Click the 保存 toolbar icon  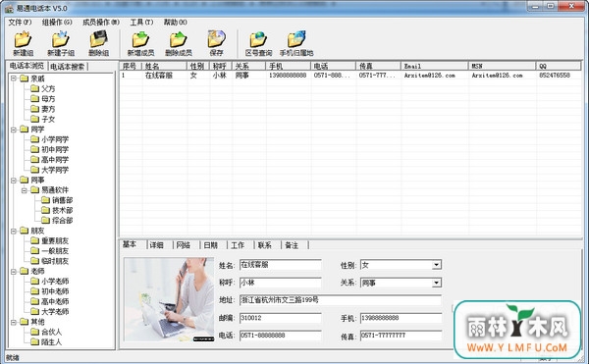(x=216, y=43)
